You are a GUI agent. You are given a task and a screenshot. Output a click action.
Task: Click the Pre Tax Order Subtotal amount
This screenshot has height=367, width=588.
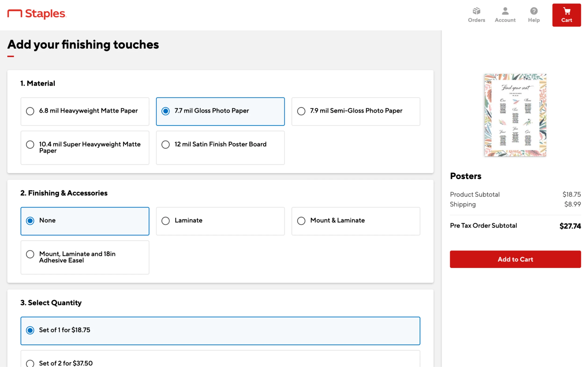(570, 226)
